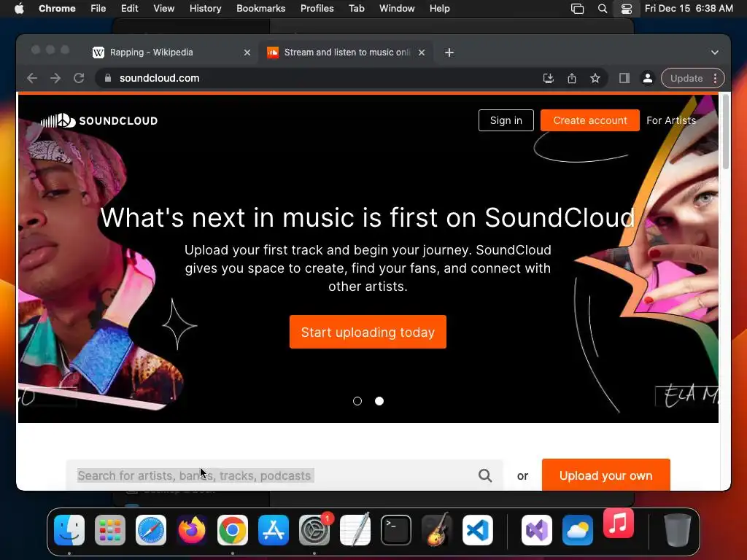Image resolution: width=747 pixels, height=560 pixels.
Task: Close the SoundCloud tab
Action: pos(422,52)
